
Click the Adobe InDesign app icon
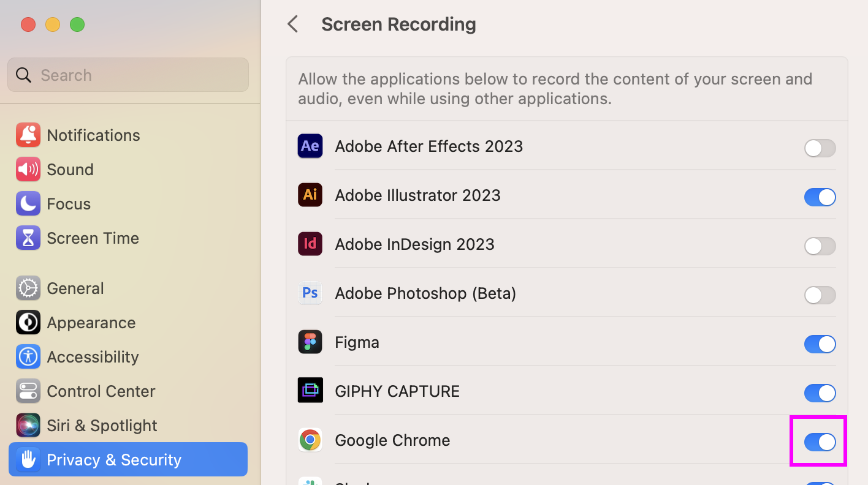pos(310,244)
